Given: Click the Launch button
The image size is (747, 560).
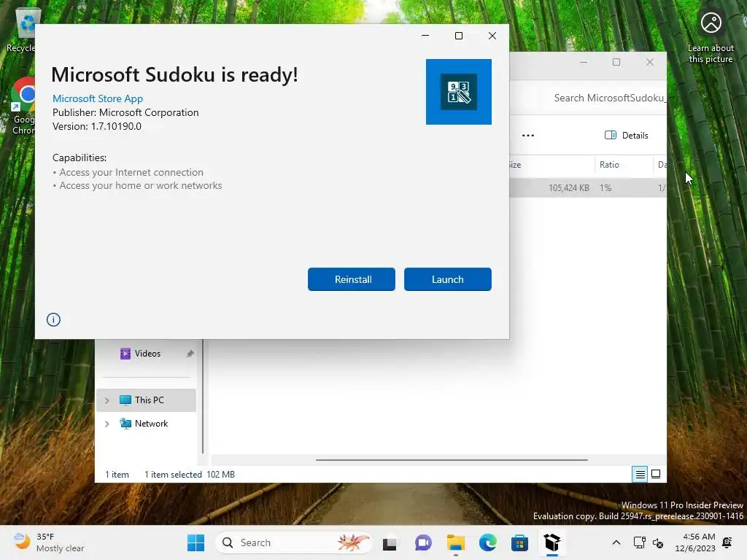Looking at the screenshot, I should (447, 279).
